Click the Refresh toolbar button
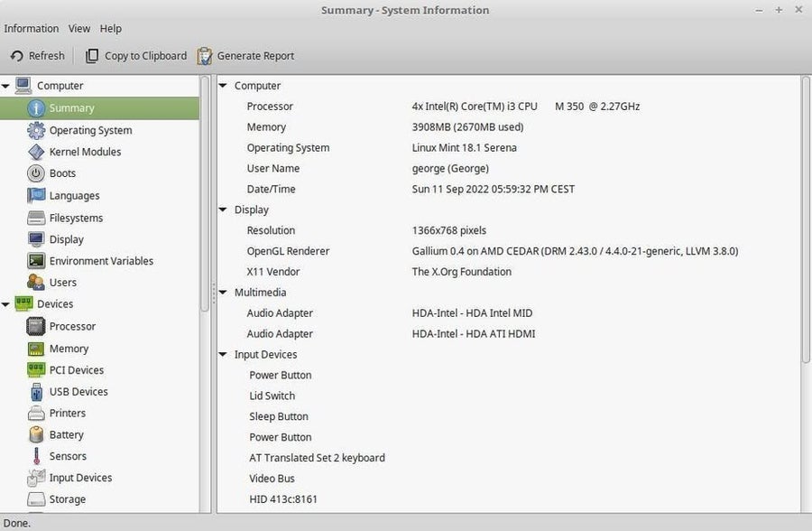 click(x=38, y=55)
